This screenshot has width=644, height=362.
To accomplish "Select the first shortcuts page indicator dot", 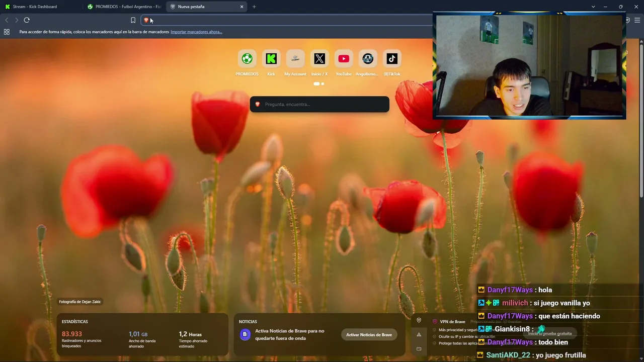I will point(316,83).
